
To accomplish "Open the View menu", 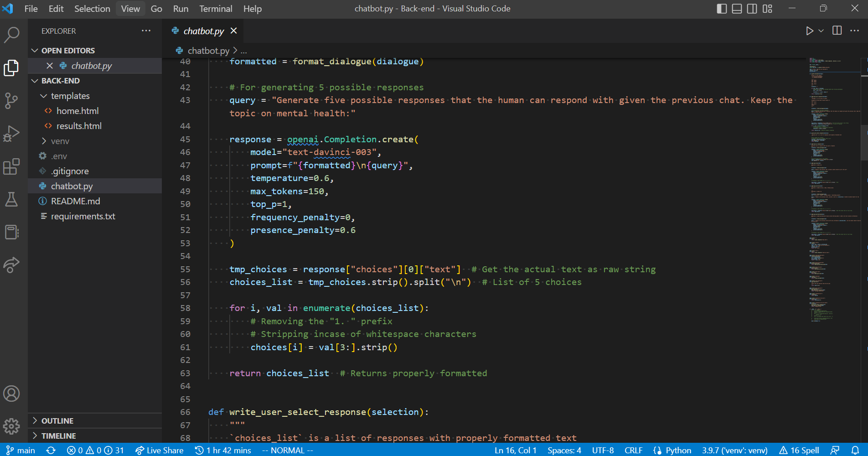I will [130, 9].
